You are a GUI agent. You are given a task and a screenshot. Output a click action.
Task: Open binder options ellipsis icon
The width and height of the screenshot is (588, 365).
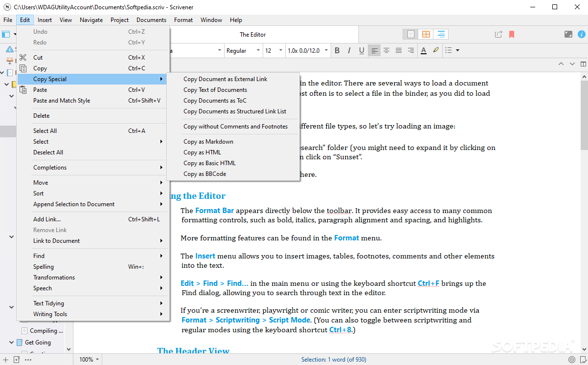click(x=28, y=360)
